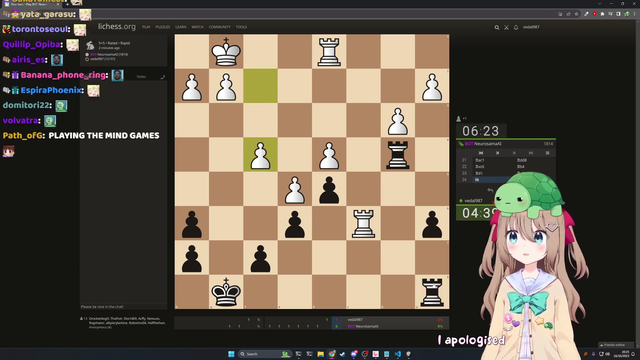Open the PUZZLES menu
This screenshot has width=640, height=360.
(162, 27)
